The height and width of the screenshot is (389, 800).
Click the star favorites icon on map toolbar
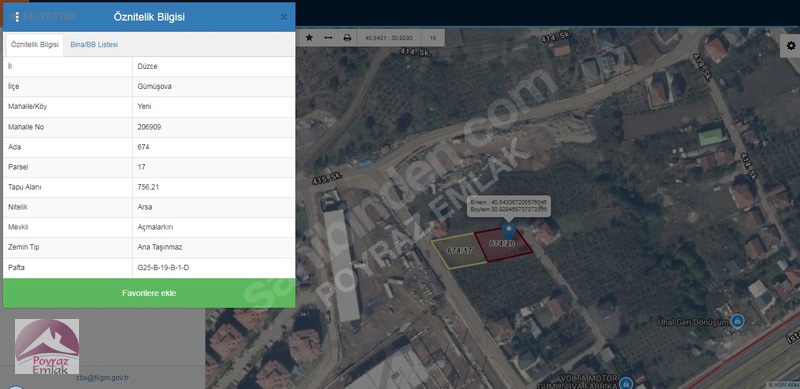pos(309,38)
